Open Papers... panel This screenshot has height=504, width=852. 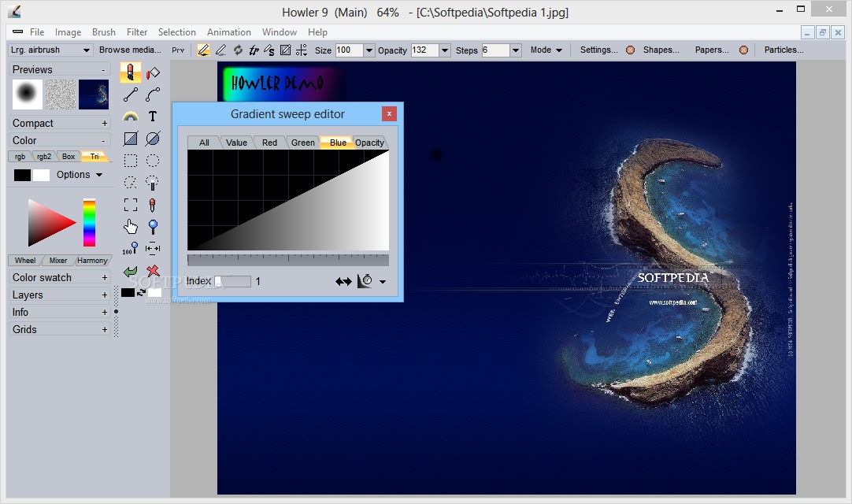point(712,50)
